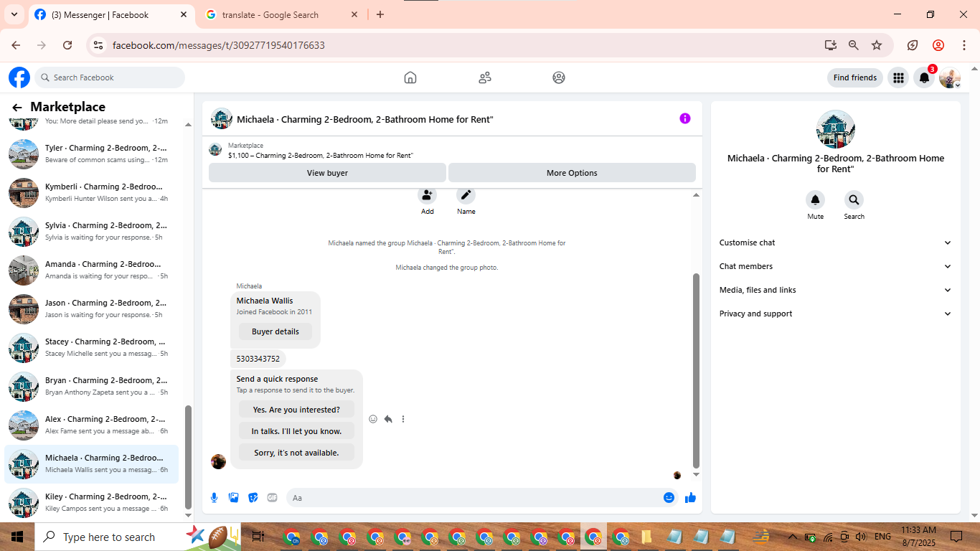This screenshot has width=980, height=551.
Task: Mute this conversation
Action: (815, 200)
